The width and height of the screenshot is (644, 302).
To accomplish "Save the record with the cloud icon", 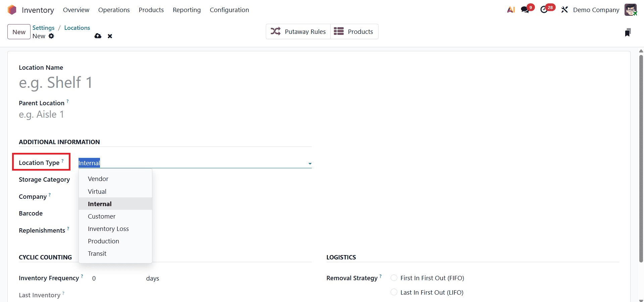I will (98, 36).
